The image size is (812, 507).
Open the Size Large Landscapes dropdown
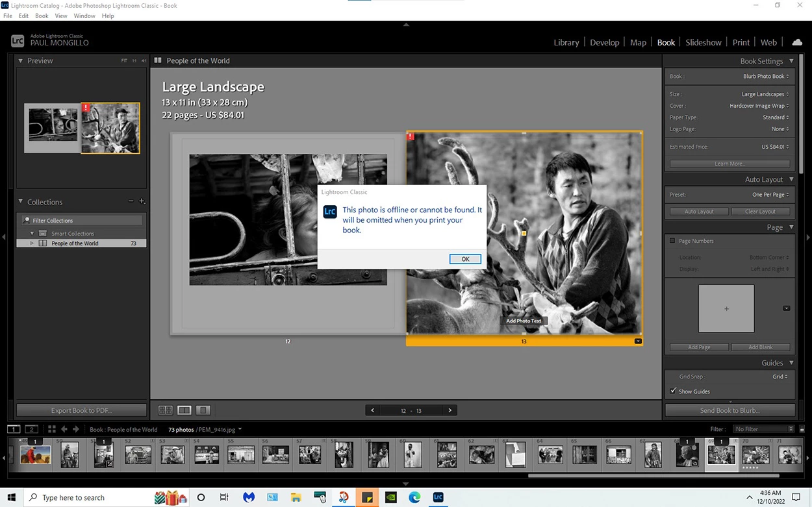click(765, 94)
